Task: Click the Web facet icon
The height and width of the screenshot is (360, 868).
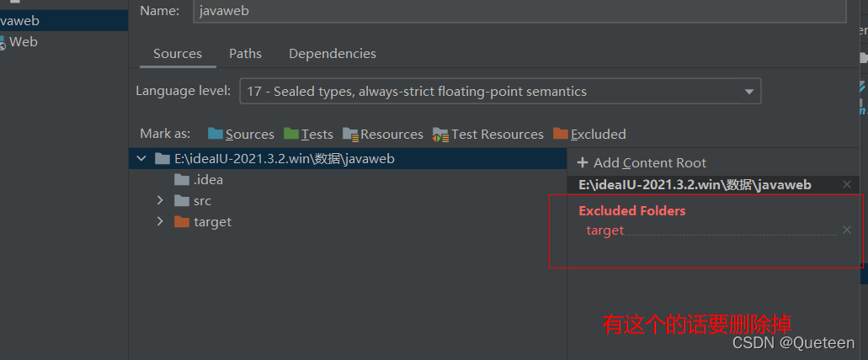Action: point(3,42)
